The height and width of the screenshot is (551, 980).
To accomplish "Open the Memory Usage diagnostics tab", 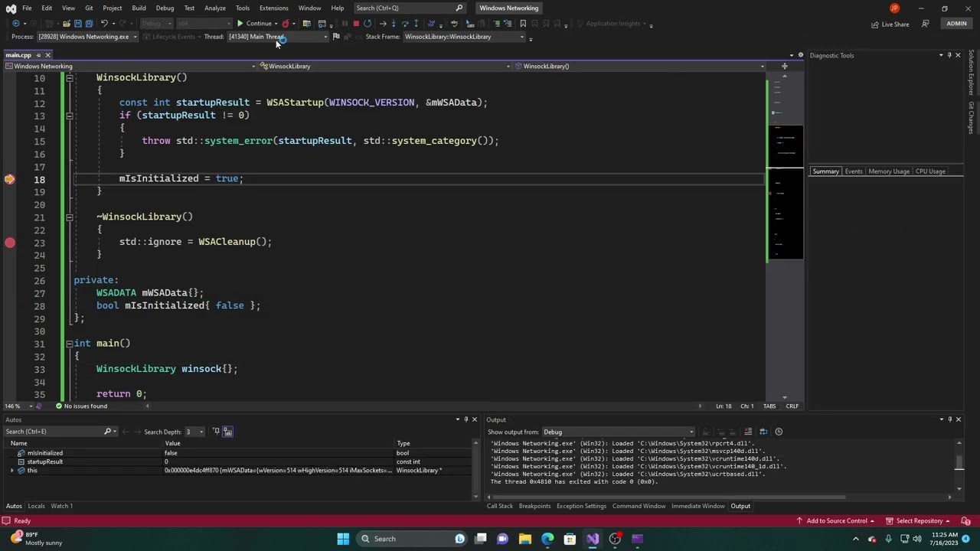I will (x=889, y=171).
